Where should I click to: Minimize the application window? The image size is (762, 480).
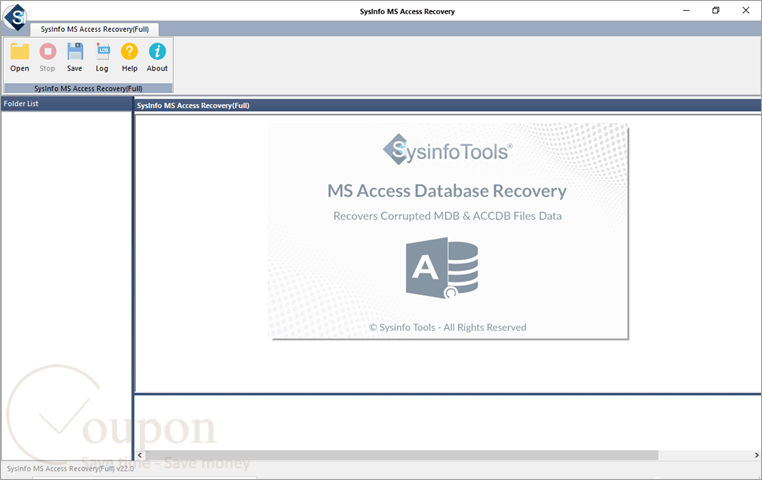pos(686,11)
